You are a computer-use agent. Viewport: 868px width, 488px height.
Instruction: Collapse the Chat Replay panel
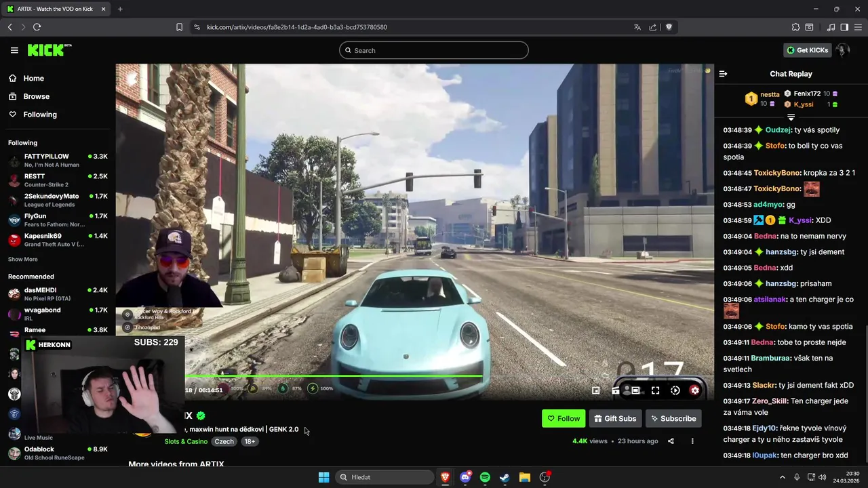pos(723,74)
